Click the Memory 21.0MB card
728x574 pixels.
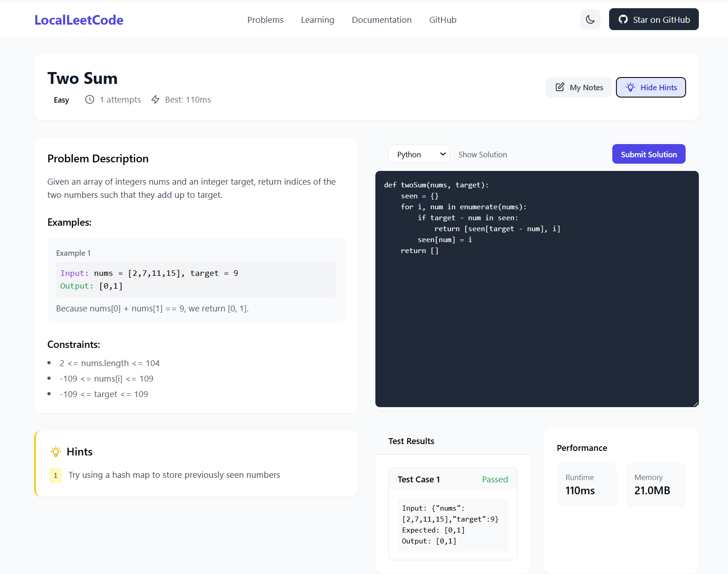point(655,485)
